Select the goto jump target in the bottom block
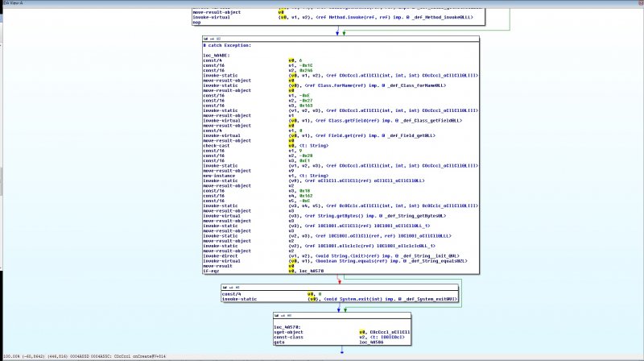The height and width of the screenshot is (361, 644). pos(371,342)
